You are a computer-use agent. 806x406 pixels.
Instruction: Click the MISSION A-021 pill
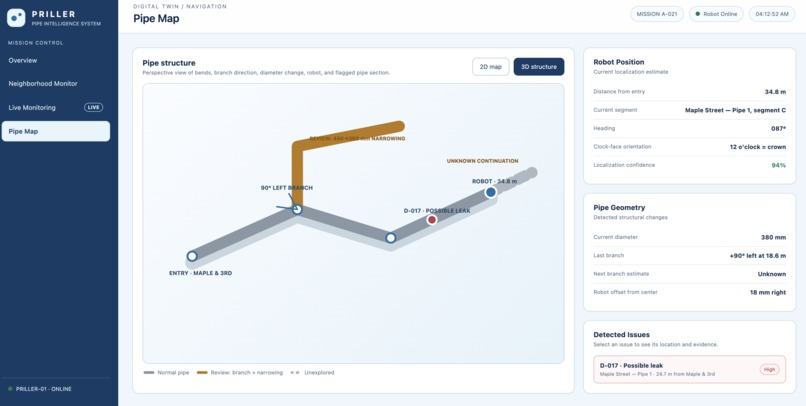pos(657,14)
